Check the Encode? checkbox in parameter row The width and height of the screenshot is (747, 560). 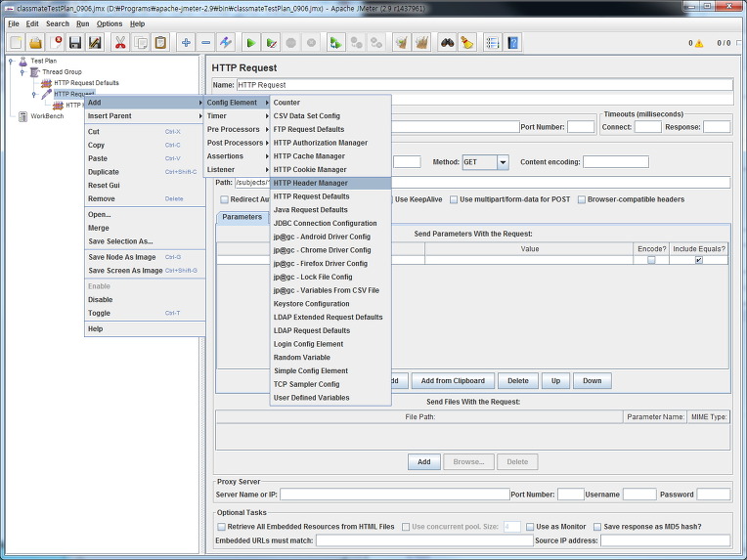651,260
